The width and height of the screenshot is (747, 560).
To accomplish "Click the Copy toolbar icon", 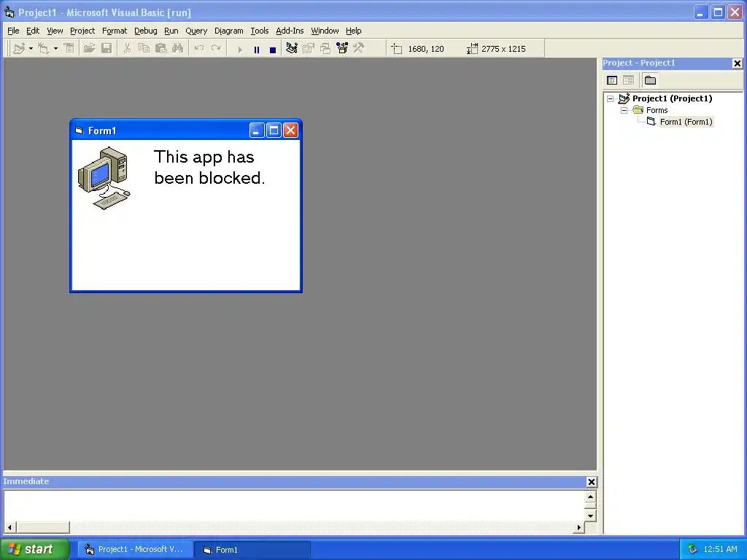I will click(x=144, y=49).
